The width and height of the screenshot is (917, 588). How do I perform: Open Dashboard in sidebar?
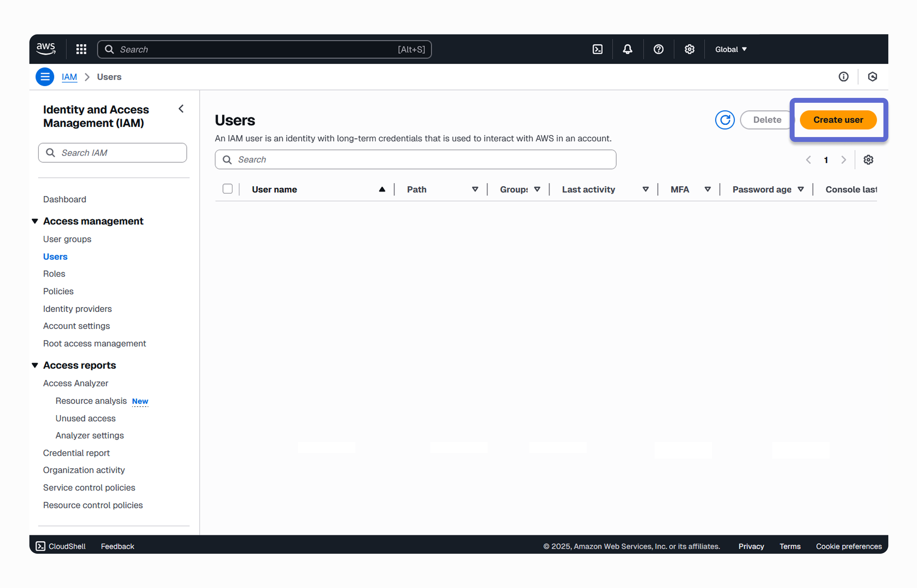(x=65, y=199)
